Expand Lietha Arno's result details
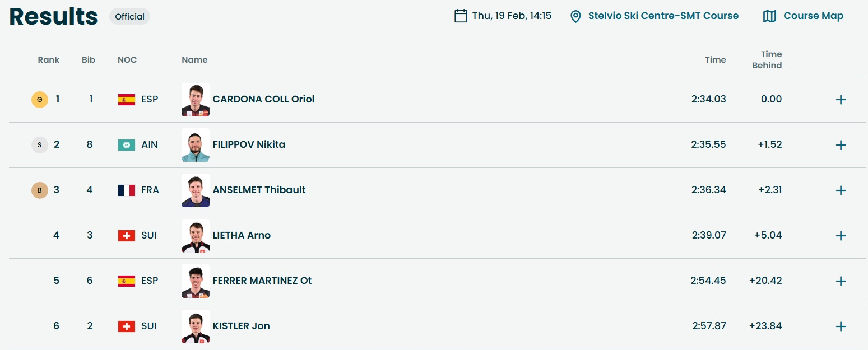This screenshot has width=868, height=350. point(841,236)
